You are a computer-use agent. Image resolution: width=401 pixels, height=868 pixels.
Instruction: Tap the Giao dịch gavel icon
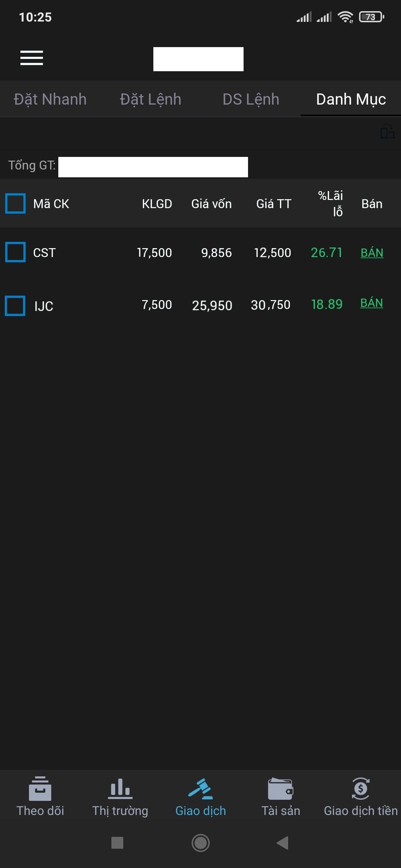click(200, 788)
